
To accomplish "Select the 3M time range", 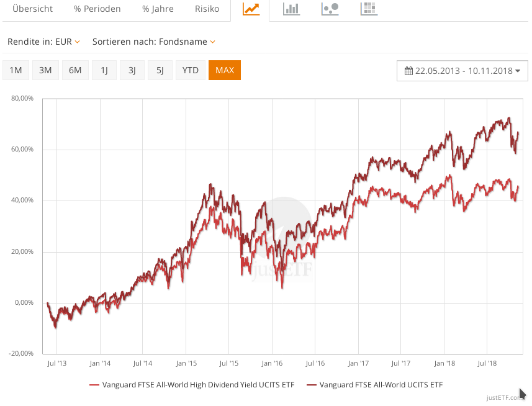I will point(45,70).
